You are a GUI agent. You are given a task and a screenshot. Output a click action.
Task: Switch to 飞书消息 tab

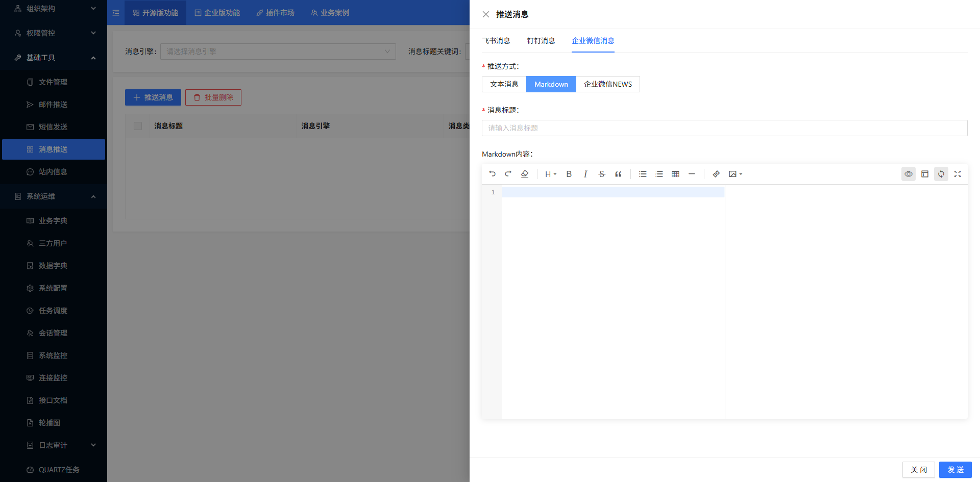(x=496, y=41)
